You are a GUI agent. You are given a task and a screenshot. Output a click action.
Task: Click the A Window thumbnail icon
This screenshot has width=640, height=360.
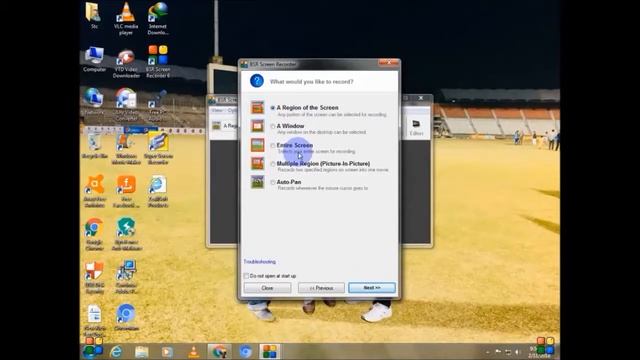tap(258, 126)
